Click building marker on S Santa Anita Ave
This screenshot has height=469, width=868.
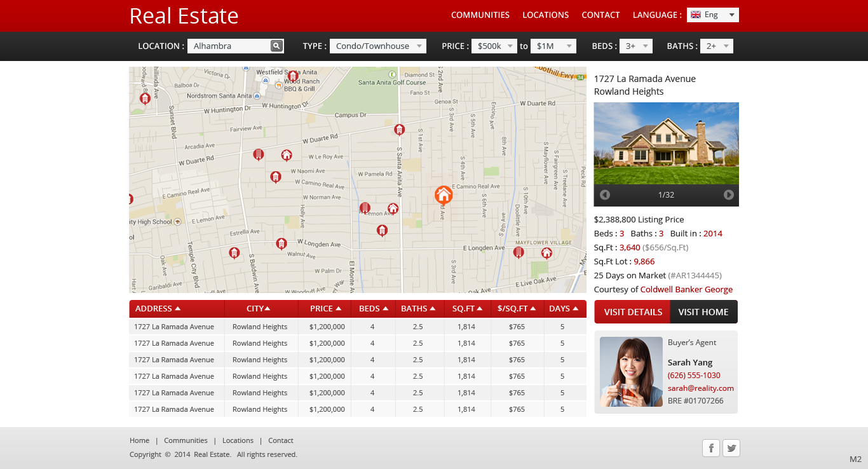(x=399, y=130)
